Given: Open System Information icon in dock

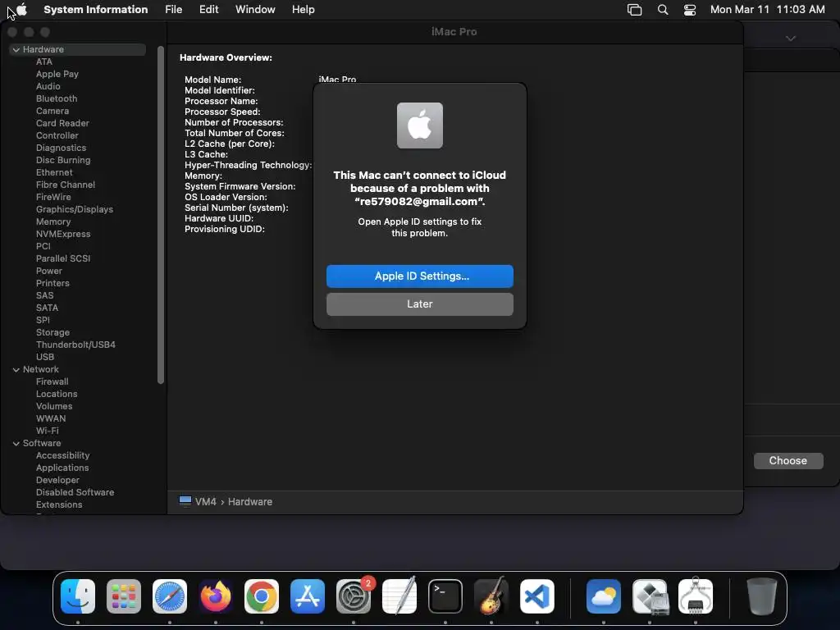Looking at the screenshot, I should 696,596.
